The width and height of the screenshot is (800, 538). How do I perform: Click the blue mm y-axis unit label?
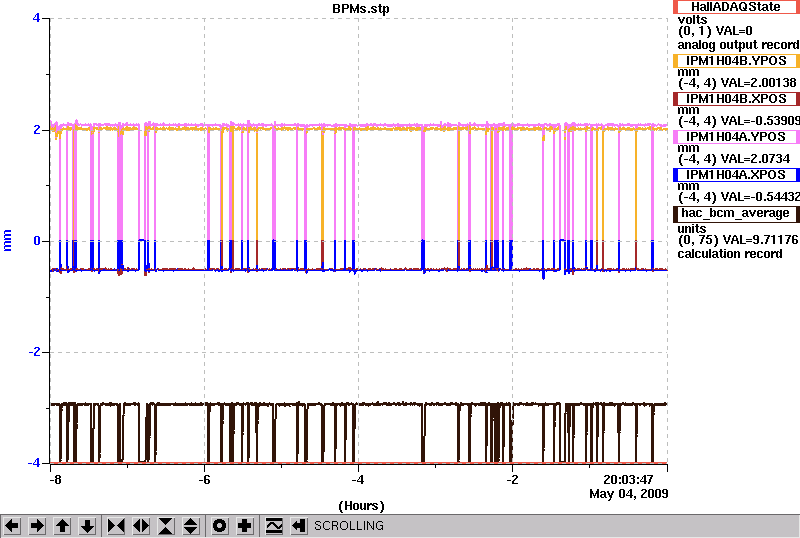(x=7, y=240)
